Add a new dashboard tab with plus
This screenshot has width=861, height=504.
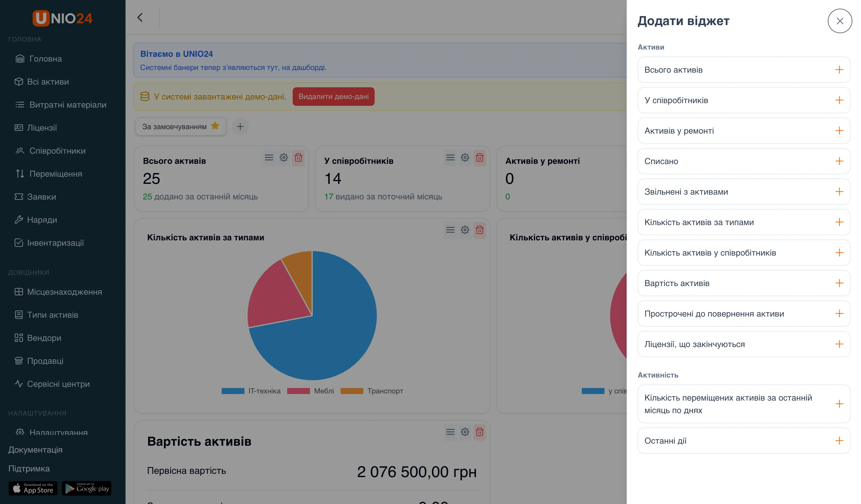pos(240,127)
